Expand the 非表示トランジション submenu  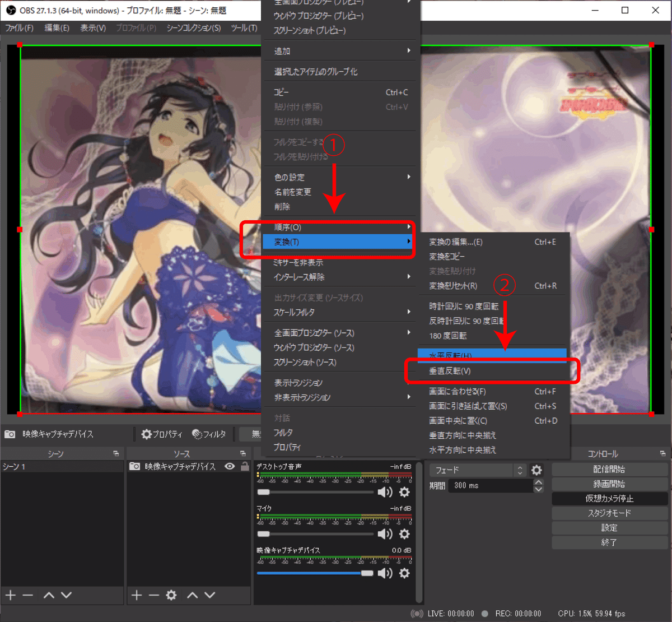point(340,397)
